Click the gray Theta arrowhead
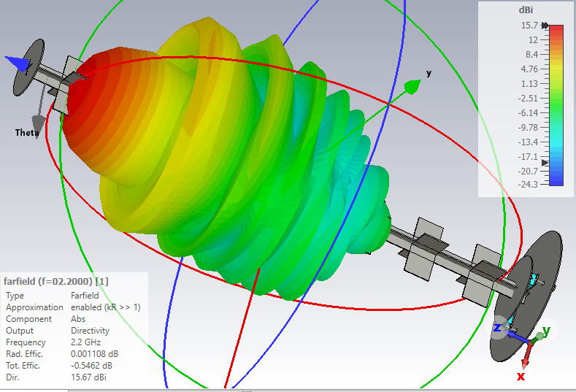 coord(38,123)
